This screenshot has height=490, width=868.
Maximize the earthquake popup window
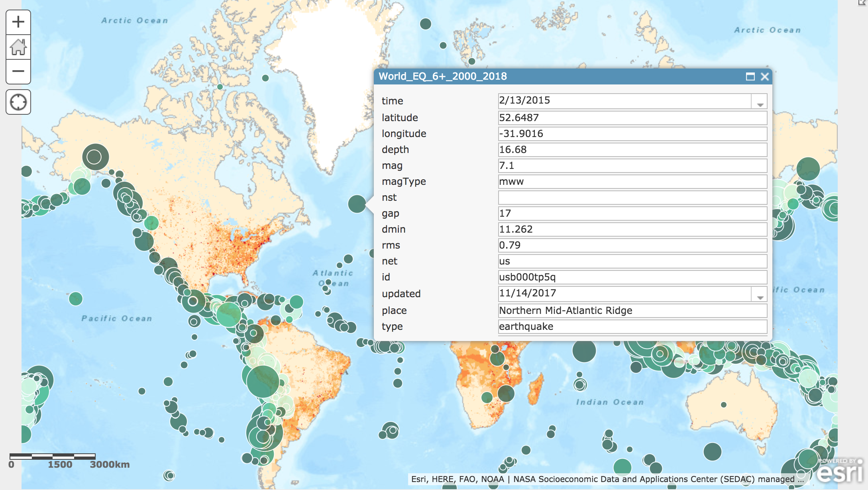click(x=750, y=76)
